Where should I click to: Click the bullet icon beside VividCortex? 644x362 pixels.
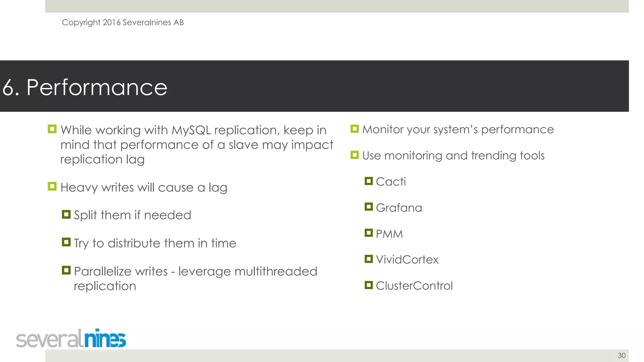369,259
